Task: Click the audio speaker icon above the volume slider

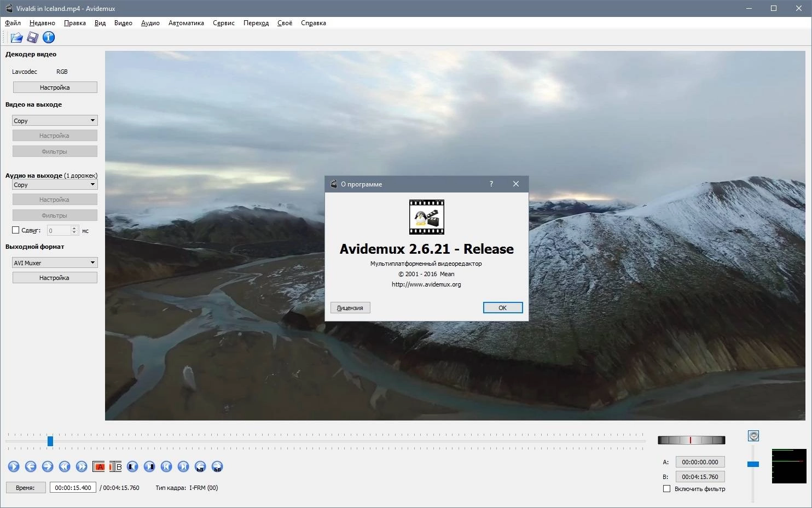Action: tap(753, 436)
